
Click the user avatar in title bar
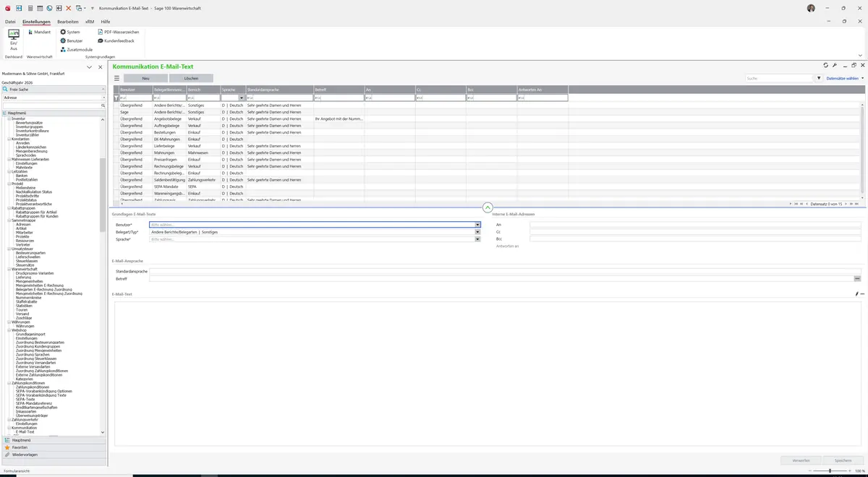pyautogui.click(x=810, y=8)
